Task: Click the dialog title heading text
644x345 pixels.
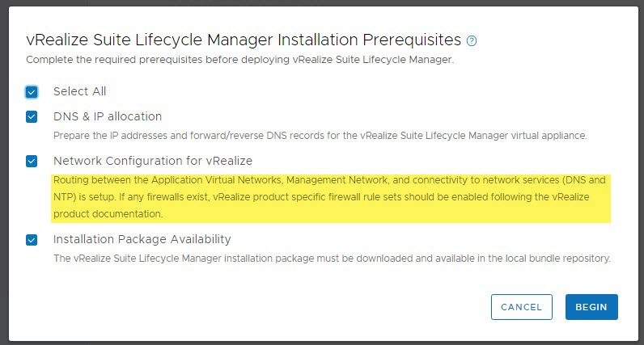Action: (x=243, y=40)
